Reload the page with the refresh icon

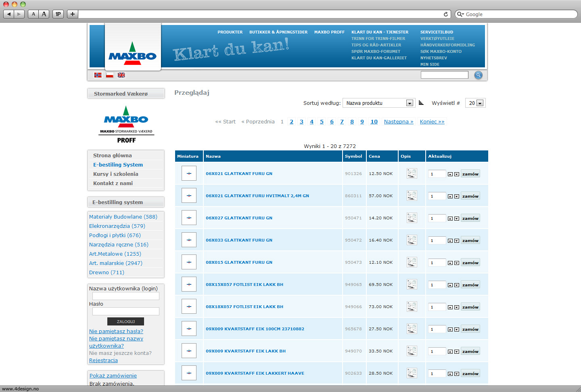[x=446, y=14]
